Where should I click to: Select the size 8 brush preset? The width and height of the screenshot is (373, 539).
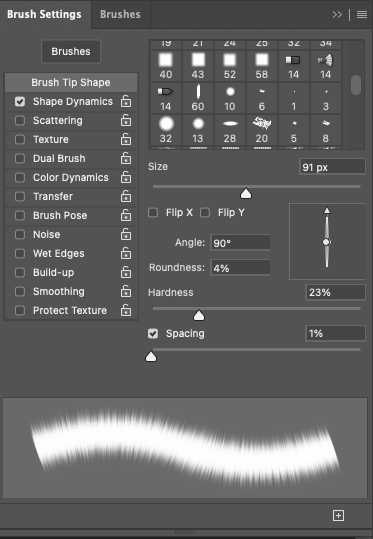click(326, 130)
